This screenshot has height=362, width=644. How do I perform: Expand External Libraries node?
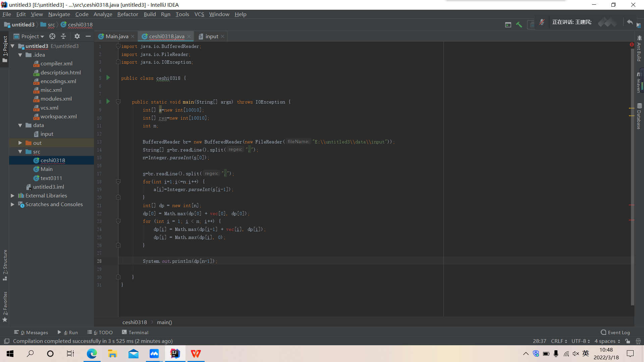(12, 195)
